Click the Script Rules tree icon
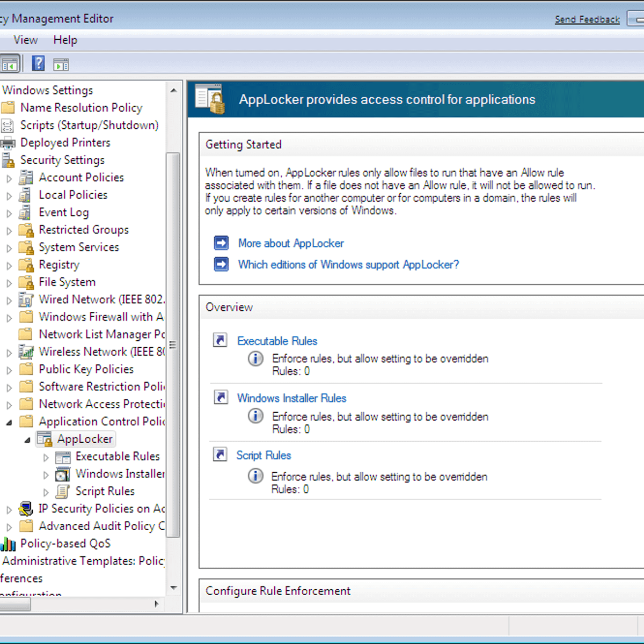Viewport: 644px width, 644px height. coord(63,492)
